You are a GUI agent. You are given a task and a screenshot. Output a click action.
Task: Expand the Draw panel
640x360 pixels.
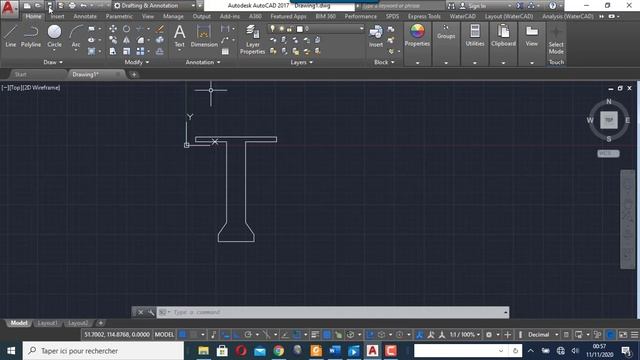coord(53,62)
